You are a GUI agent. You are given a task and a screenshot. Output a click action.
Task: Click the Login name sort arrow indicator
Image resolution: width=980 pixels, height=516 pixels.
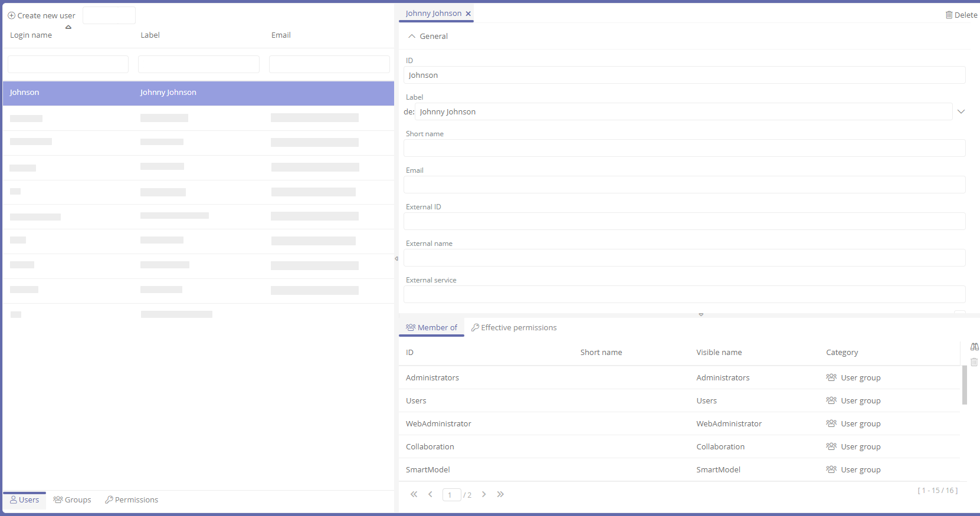point(68,27)
